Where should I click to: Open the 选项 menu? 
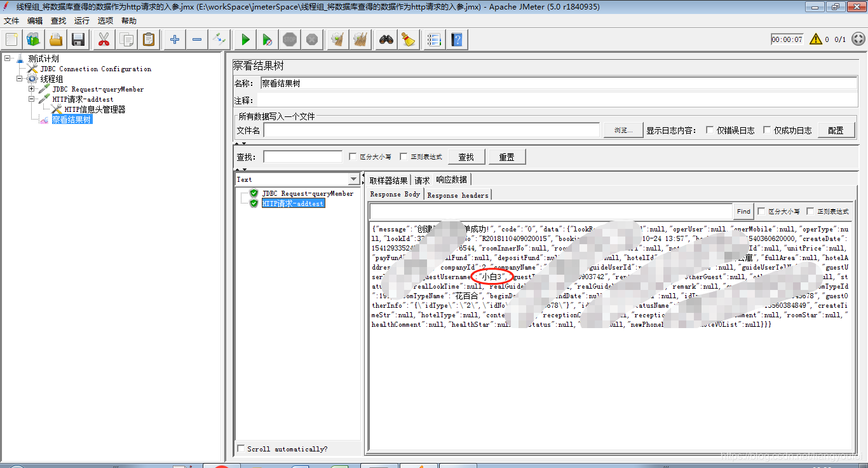pos(105,21)
